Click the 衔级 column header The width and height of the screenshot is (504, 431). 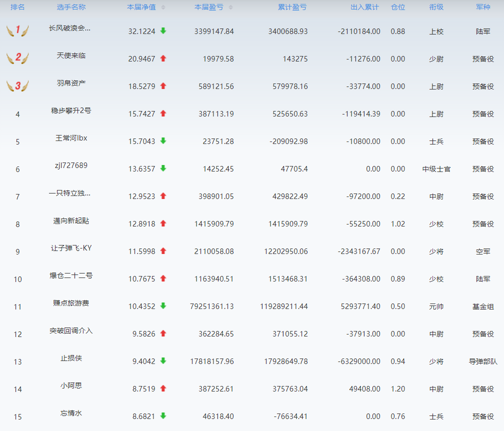(436, 7)
